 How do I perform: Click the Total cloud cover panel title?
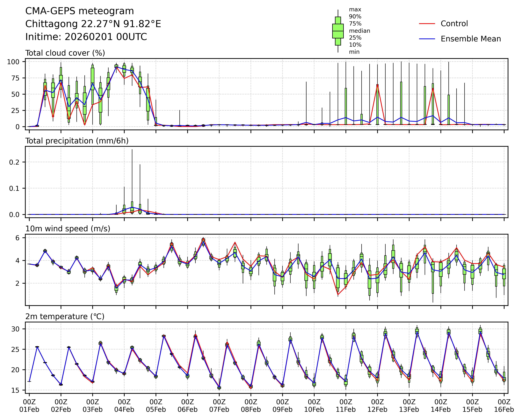[x=65, y=53]
